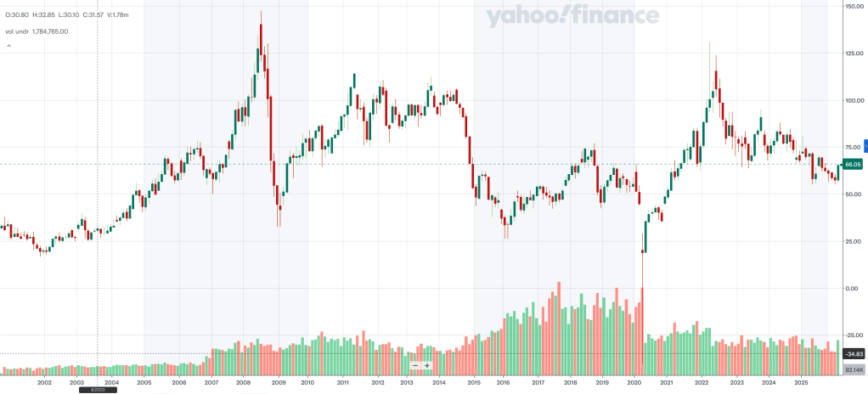Screen dimensions: 868x394
Task: Zoom in using the plus button
Action: pos(426,365)
